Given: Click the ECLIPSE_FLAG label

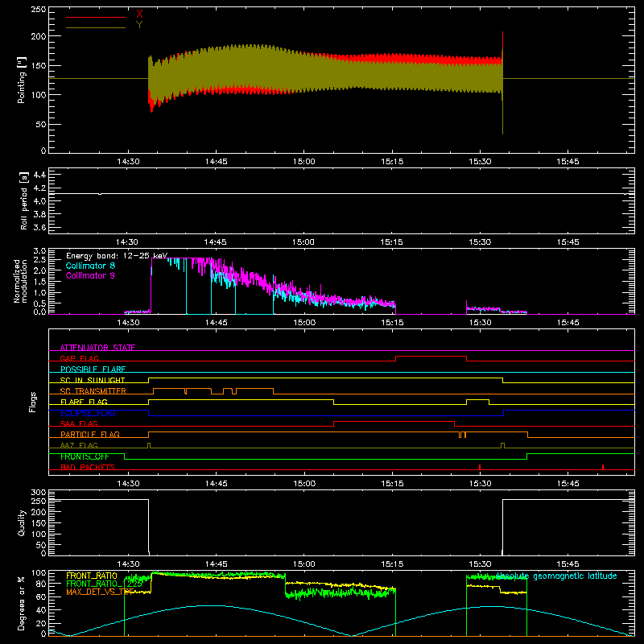Looking at the screenshot, I should (88, 413).
